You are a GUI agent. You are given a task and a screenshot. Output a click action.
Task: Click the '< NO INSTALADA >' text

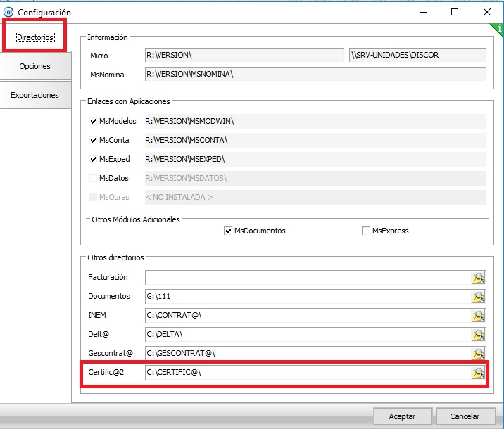(x=179, y=197)
